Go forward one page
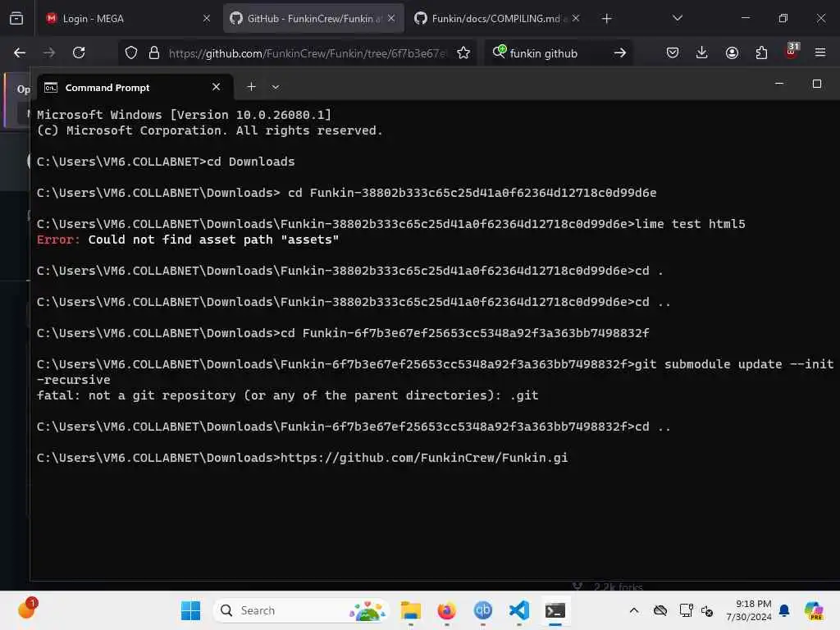The width and height of the screenshot is (840, 630). 49,52
